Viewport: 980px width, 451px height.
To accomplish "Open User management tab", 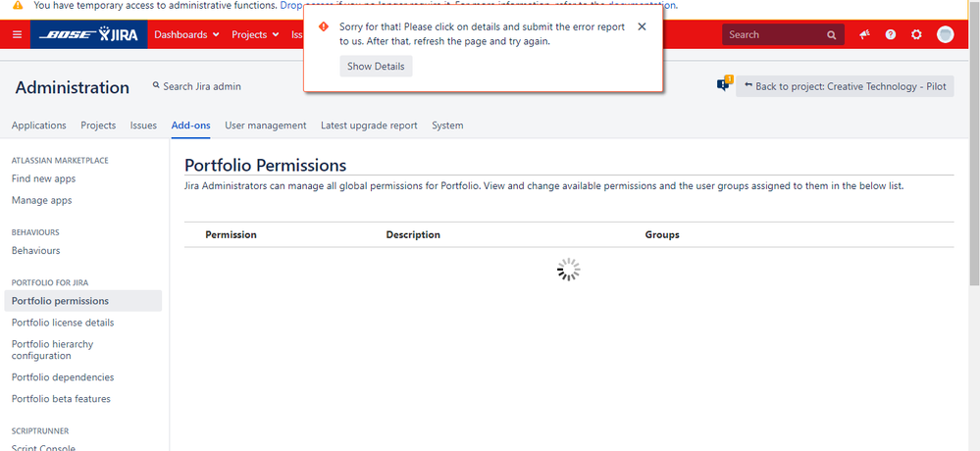I will point(266,125).
